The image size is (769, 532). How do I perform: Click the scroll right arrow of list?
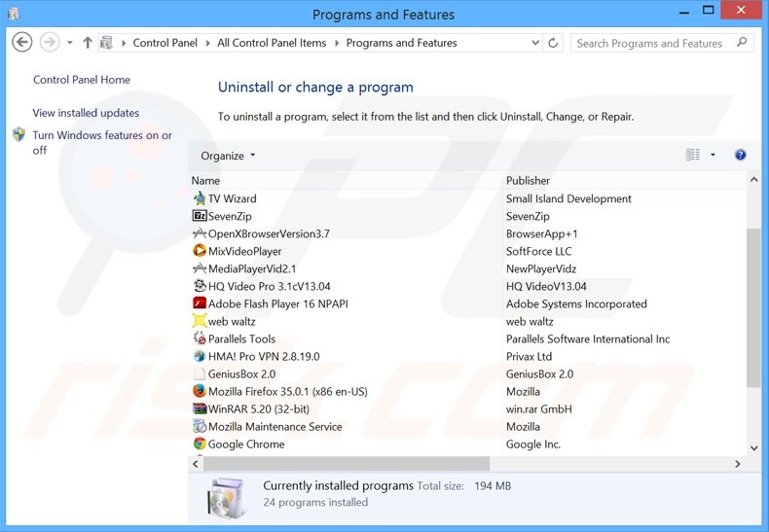737,463
